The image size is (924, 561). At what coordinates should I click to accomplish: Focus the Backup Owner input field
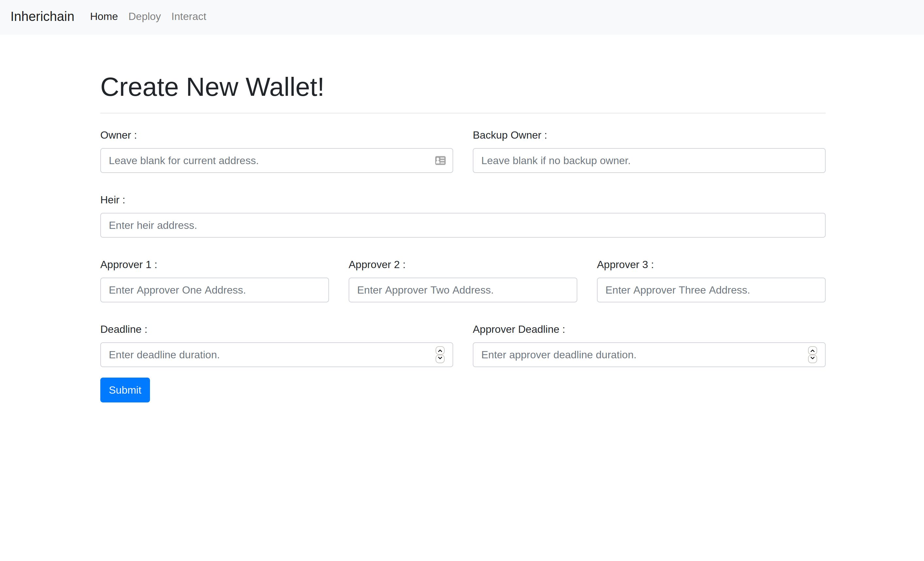tap(649, 161)
